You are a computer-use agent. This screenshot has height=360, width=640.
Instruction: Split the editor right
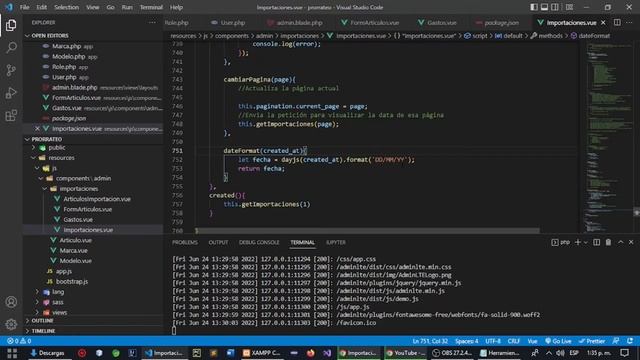(x=617, y=22)
